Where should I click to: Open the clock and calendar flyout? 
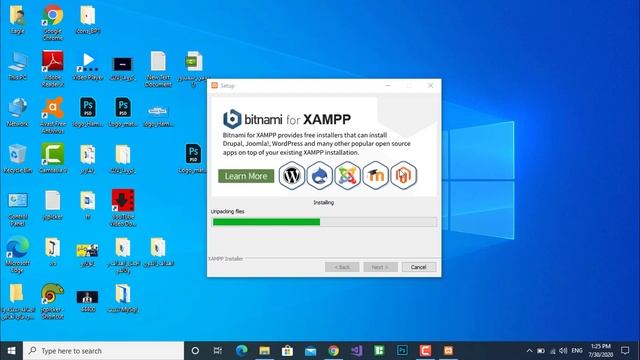601,351
